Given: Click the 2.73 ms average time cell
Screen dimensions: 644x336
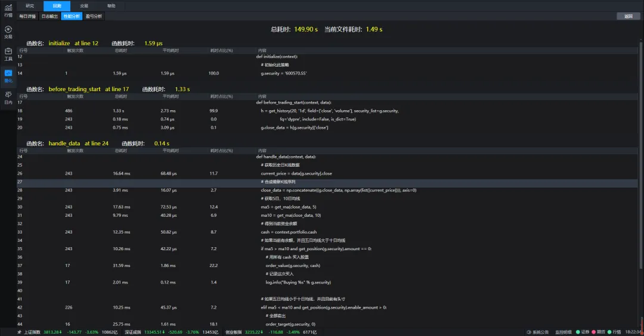Looking at the screenshot, I should pos(168,111).
